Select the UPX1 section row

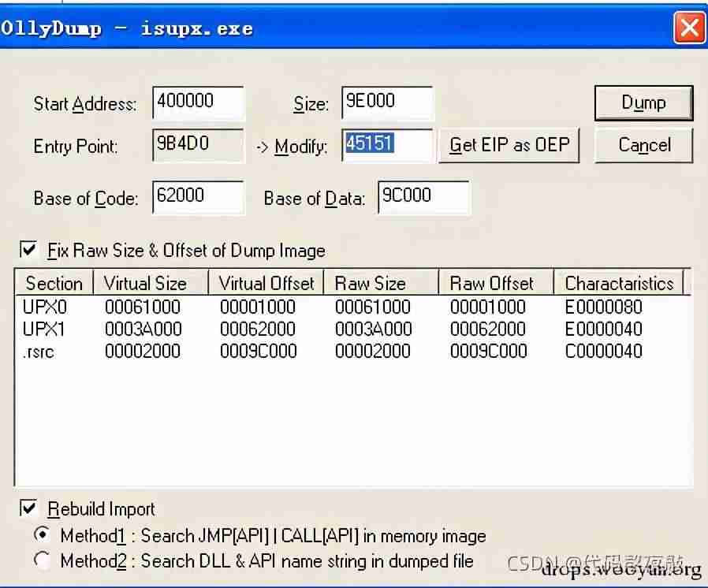pos(352,329)
